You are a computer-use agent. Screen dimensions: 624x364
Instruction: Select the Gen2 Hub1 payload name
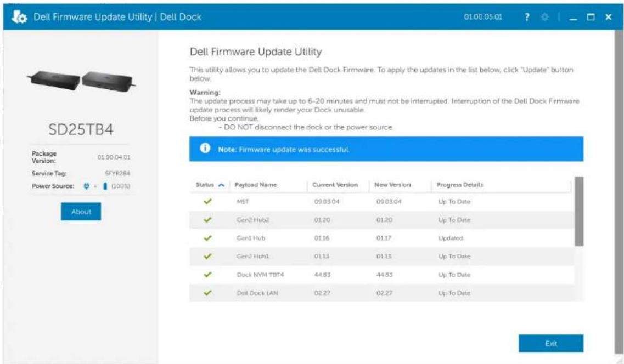252,257
